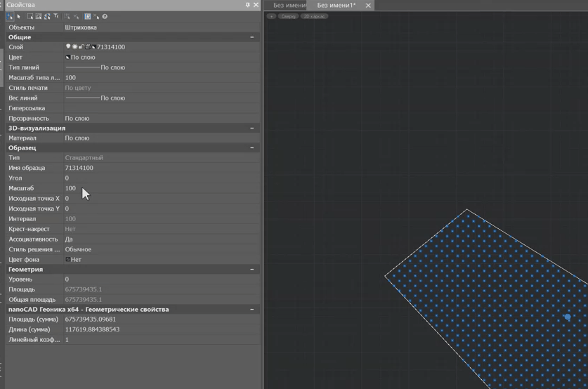Screen dimensions: 588x389
Task: Switch to the Без имени document tab
Action: tap(289, 6)
